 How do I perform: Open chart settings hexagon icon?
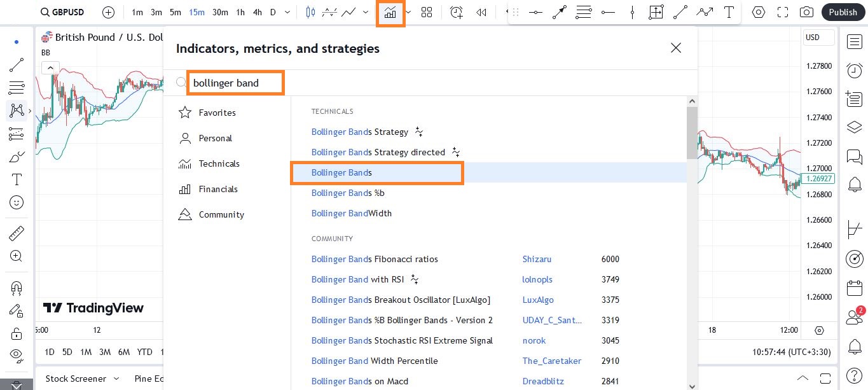point(758,12)
